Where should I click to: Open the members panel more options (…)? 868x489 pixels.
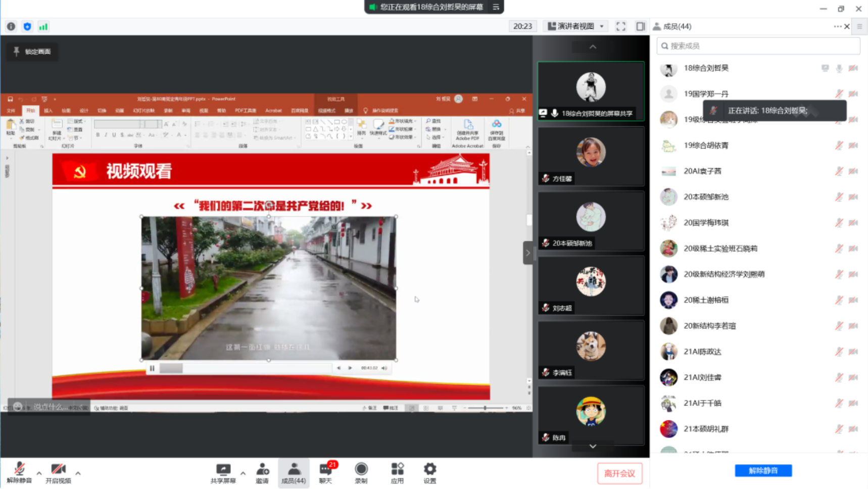tap(837, 26)
